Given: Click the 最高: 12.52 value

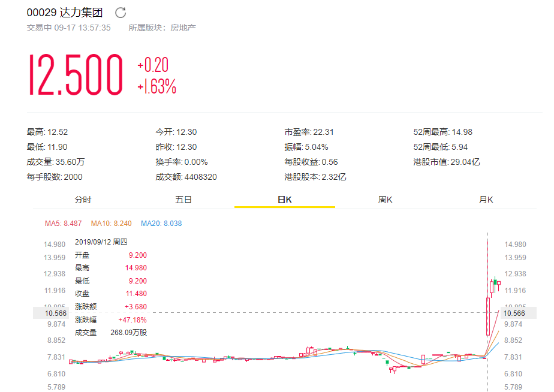Looking at the screenshot, I should [x=47, y=132].
